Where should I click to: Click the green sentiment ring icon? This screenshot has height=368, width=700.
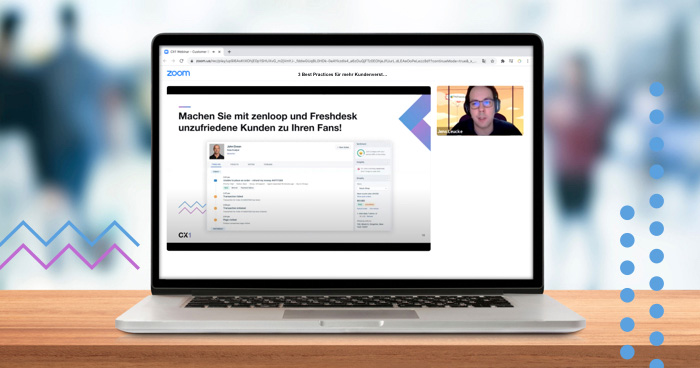click(361, 153)
